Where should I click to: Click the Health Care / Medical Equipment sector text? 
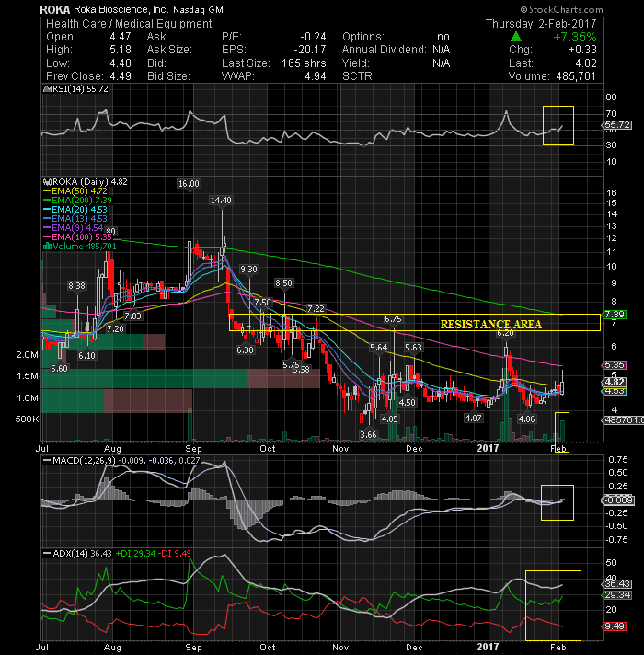point(129,24)
